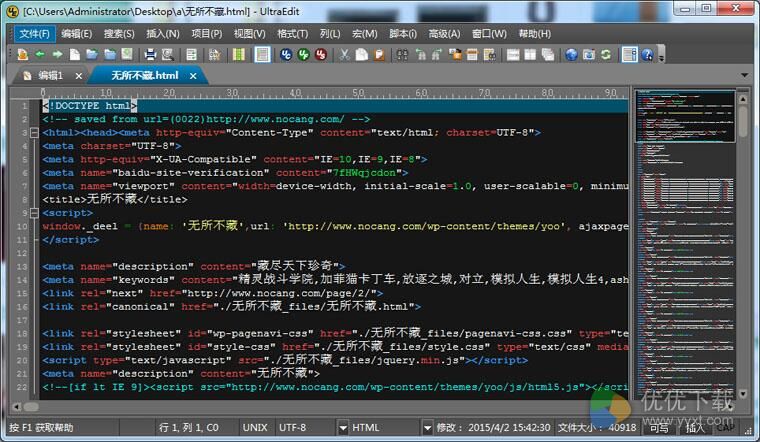Click the back navigation green arrow
Screen dimensions: 760x442
click(40, 54)
